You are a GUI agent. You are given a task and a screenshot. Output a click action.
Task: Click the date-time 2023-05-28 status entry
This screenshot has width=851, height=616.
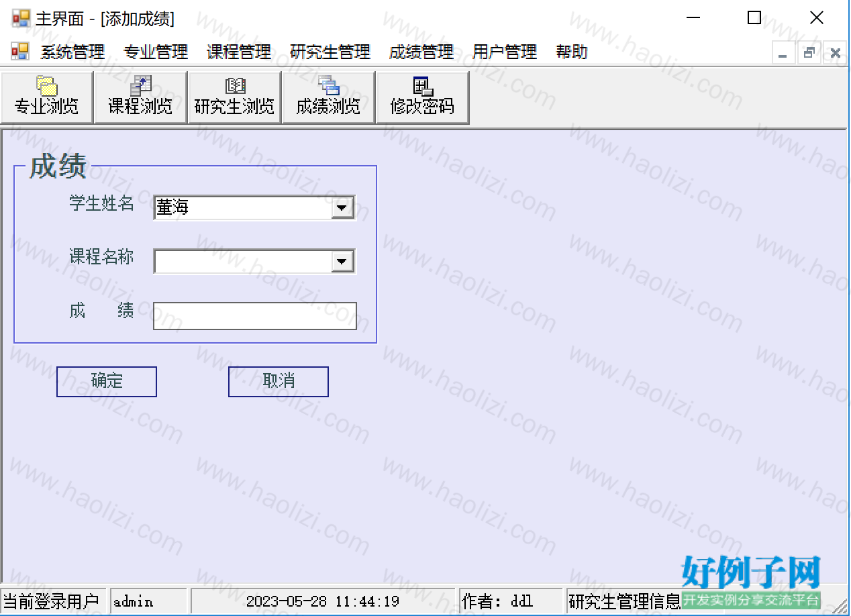(x=323, y=601)
